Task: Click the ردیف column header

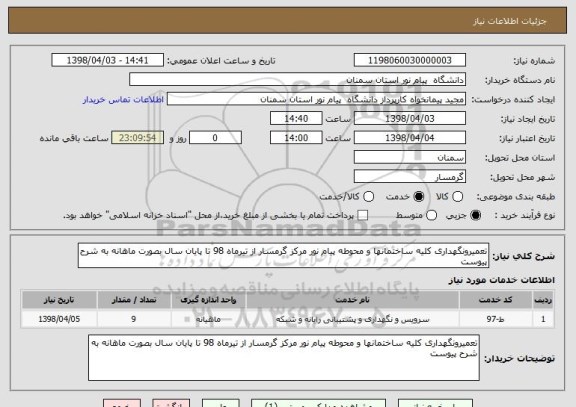Action: [x=543, y=300]
